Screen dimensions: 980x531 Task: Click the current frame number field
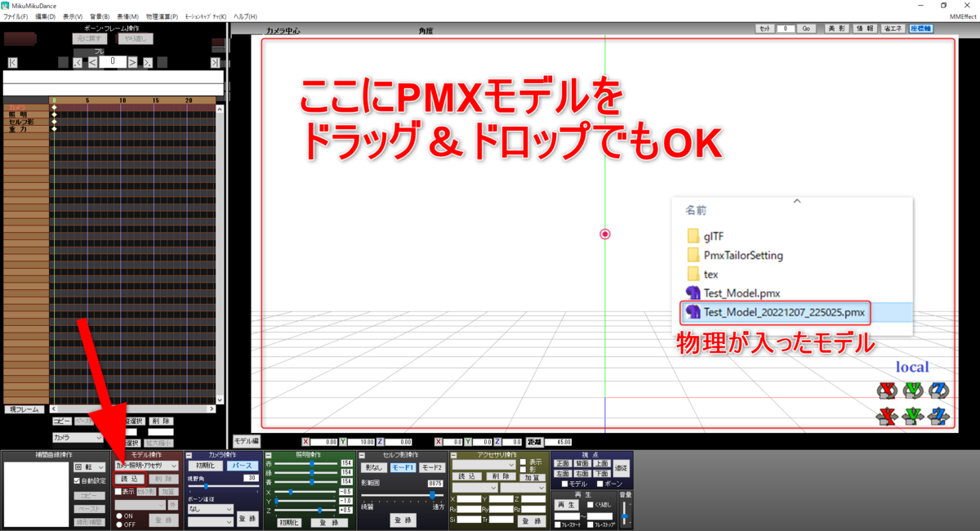pos(113,61)
